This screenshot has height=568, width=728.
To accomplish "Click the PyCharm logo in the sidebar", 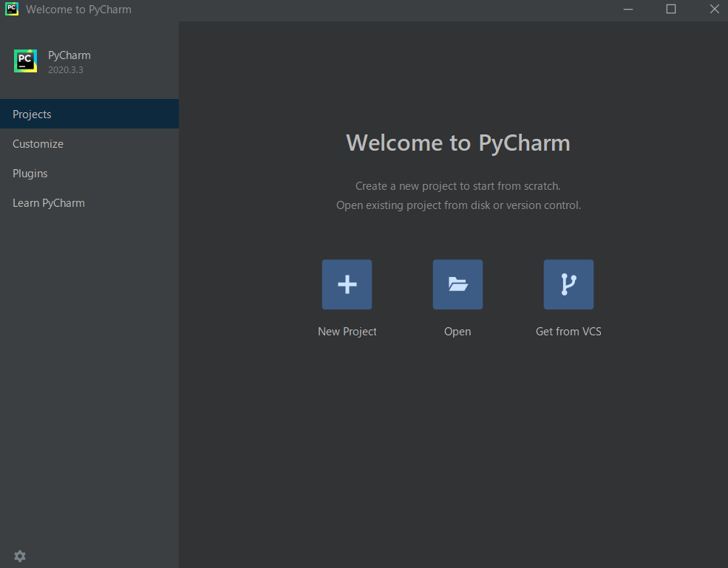I will coord(26,61).
